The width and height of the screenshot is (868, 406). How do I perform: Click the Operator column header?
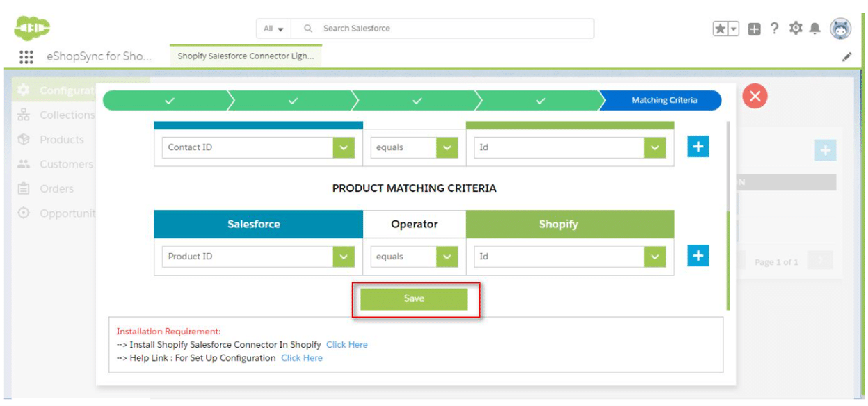415,225
